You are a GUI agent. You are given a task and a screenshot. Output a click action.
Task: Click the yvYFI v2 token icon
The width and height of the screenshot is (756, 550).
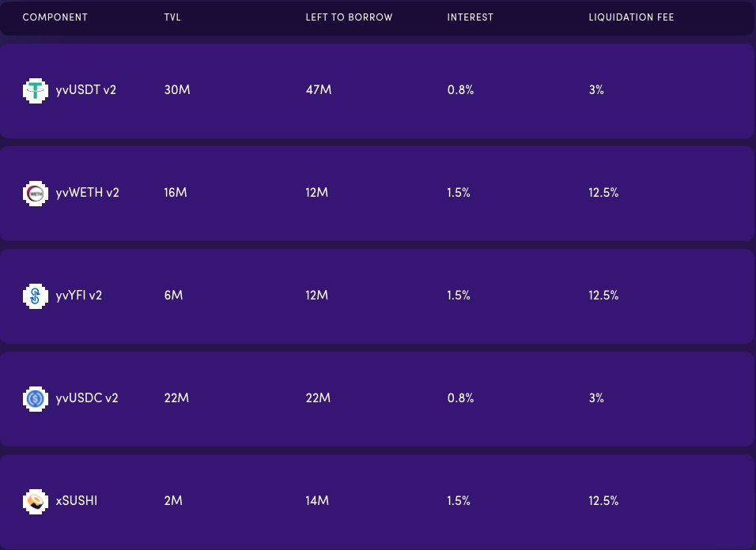[x=35, y=296]
